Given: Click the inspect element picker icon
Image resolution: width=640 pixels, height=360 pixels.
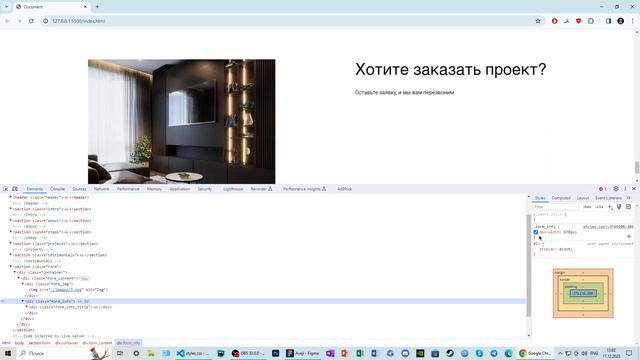Looking at the screenshot, I should pyautogui.click(x=6, y=189).
